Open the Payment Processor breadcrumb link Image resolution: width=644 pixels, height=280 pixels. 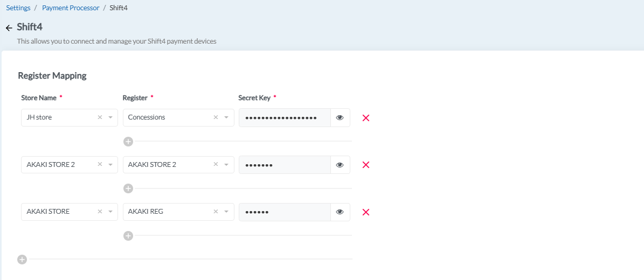click(x=71, y=8)
